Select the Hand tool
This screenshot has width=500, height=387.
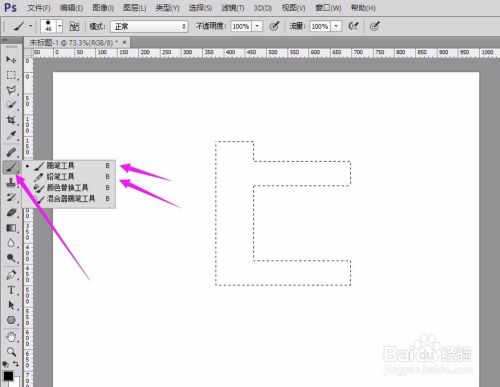coord(11,337)
